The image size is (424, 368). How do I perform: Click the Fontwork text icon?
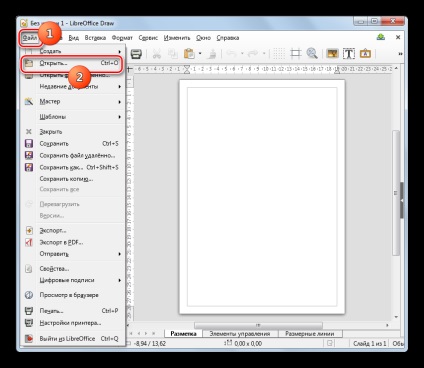click(365, 54)
